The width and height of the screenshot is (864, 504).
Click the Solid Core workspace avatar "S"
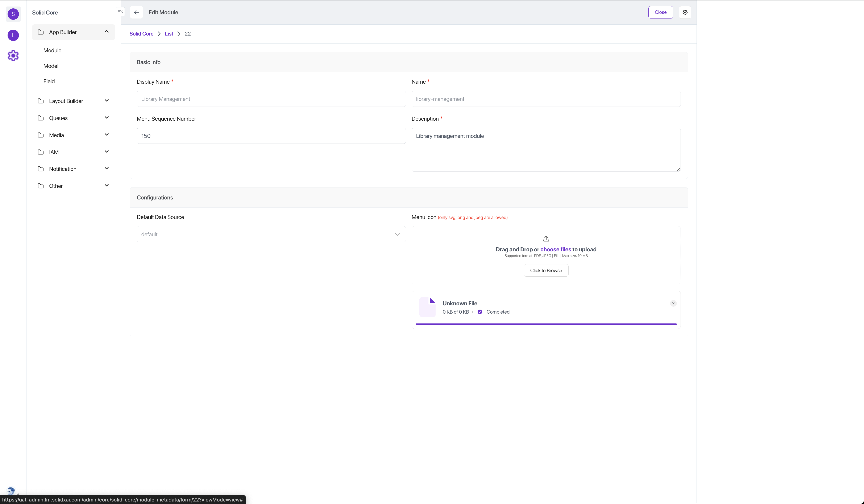click(13, 14)
